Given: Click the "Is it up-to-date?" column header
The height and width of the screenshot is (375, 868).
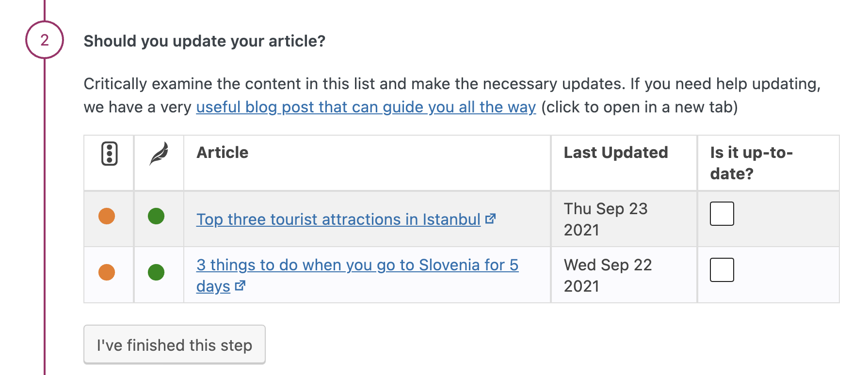Looking at the screenshot, I should (x=751, y=163).
